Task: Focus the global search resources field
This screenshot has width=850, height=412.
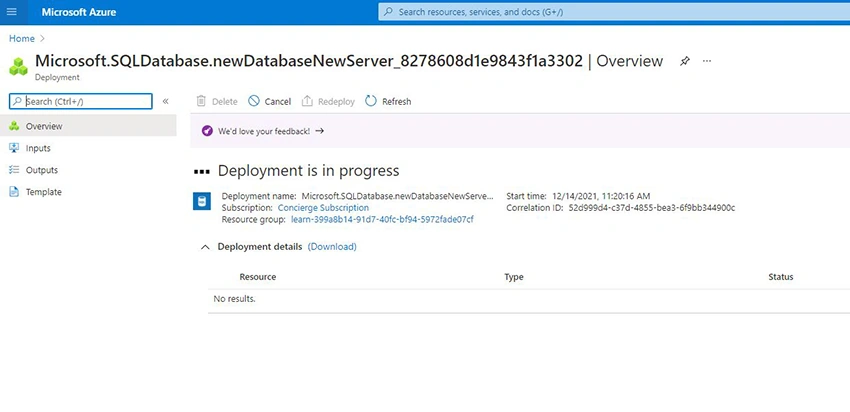Action: (614, 12)
